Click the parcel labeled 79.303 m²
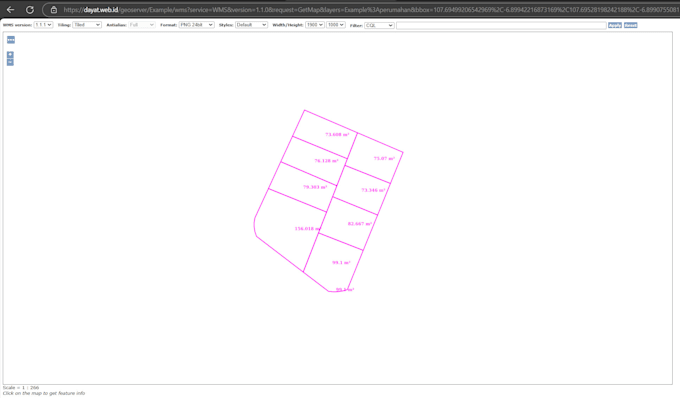This screenshot has width=680, height=398. (x=304, y=186)
